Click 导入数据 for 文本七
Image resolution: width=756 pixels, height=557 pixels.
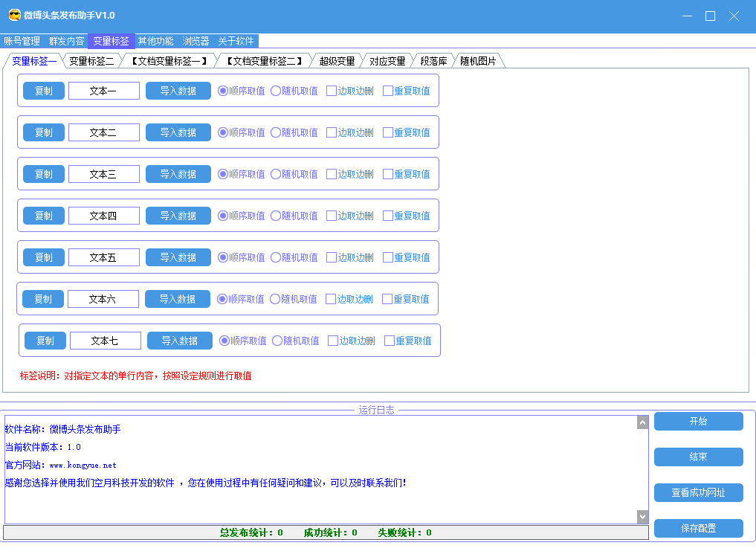[x=180, y=341]
